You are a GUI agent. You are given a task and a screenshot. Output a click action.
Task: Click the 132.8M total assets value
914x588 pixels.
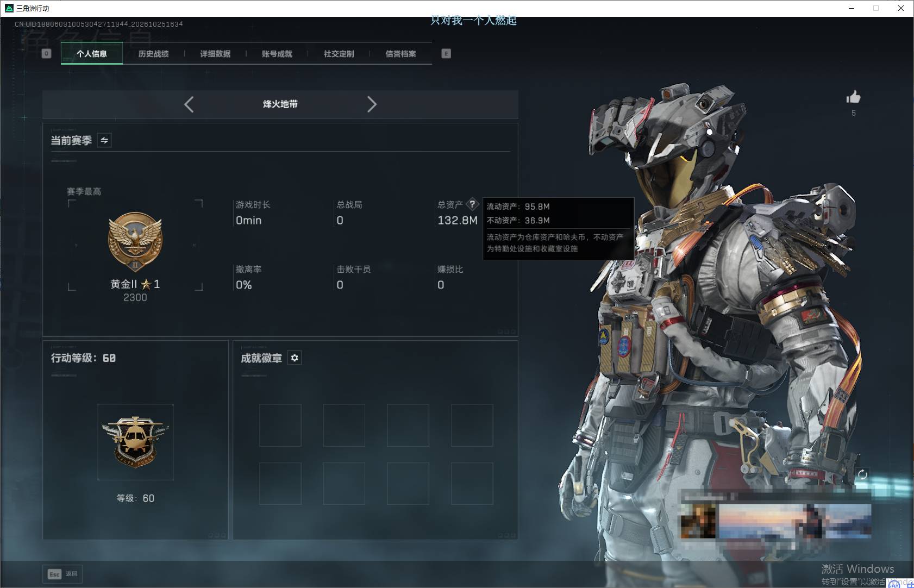(458, 220)
